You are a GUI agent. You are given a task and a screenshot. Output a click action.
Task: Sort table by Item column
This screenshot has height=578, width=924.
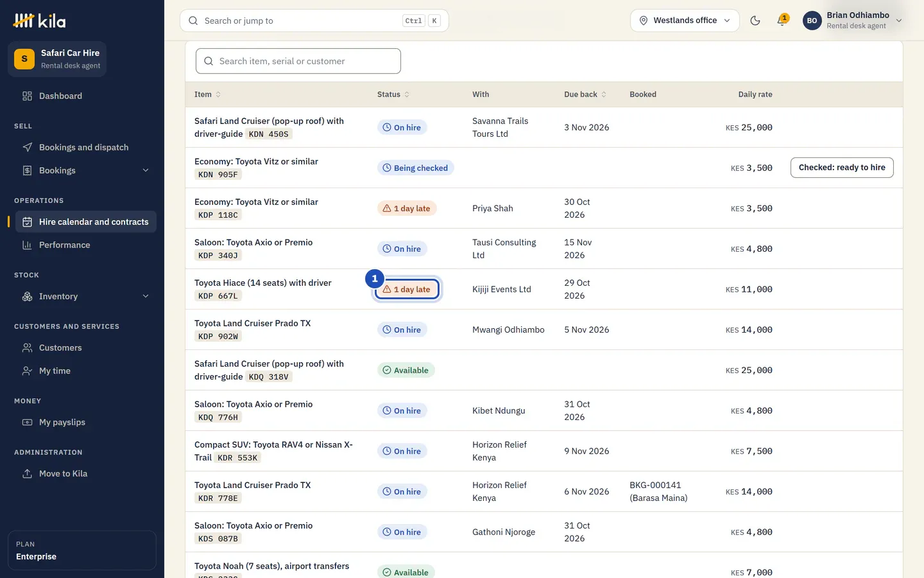[208, 94]
